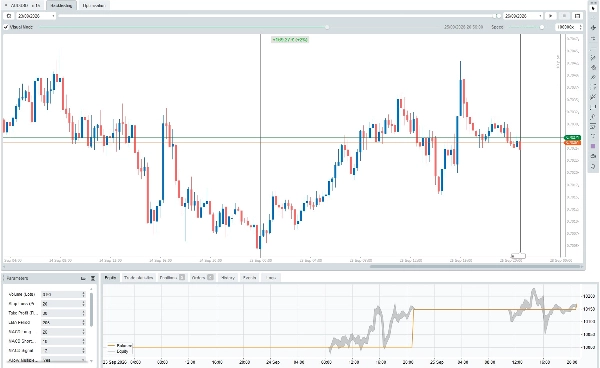Toggle Balance series in chart legend
This screenshot has height=368, width=600.
coord(120,345)
